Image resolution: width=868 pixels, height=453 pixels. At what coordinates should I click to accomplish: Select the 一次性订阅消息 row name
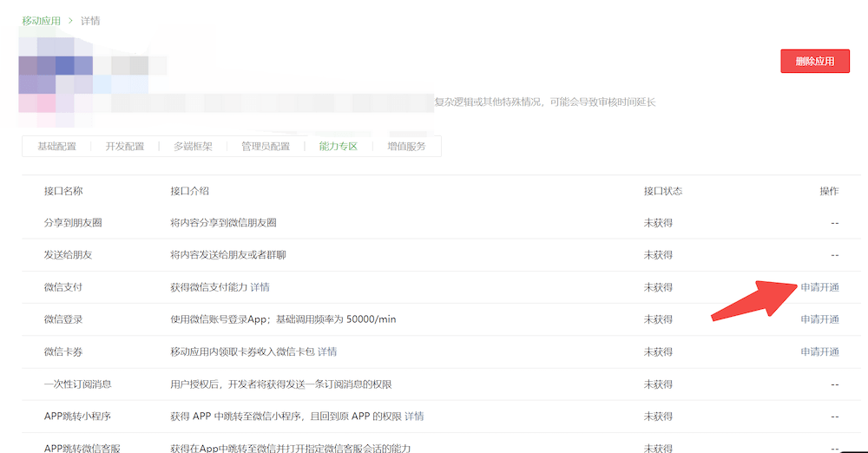coord(78,384)
